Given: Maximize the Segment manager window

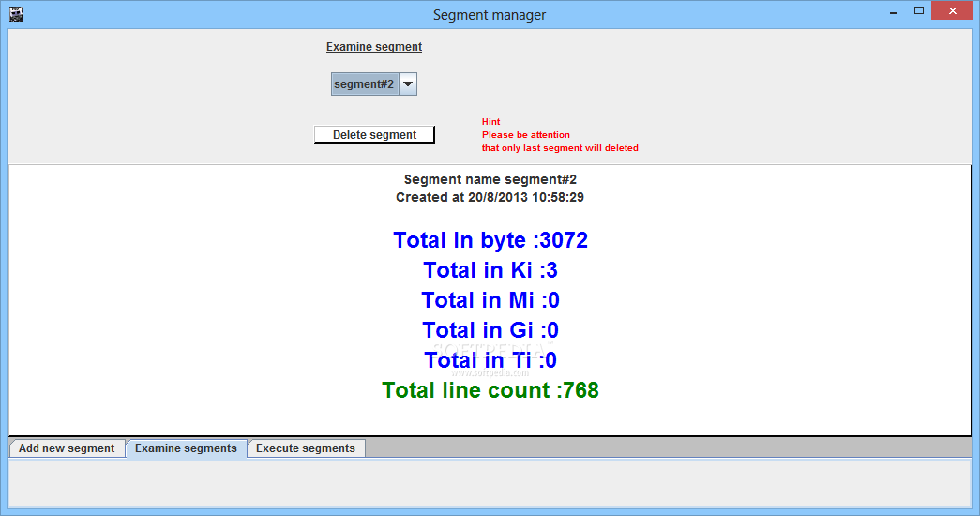Looking at the screenshot, I should (919, 10).
